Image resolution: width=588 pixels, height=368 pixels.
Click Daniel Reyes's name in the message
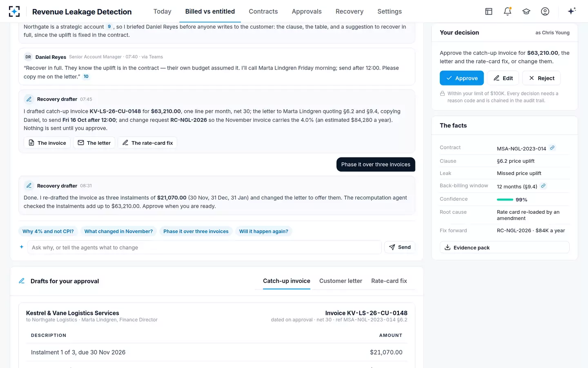[51, 57]
